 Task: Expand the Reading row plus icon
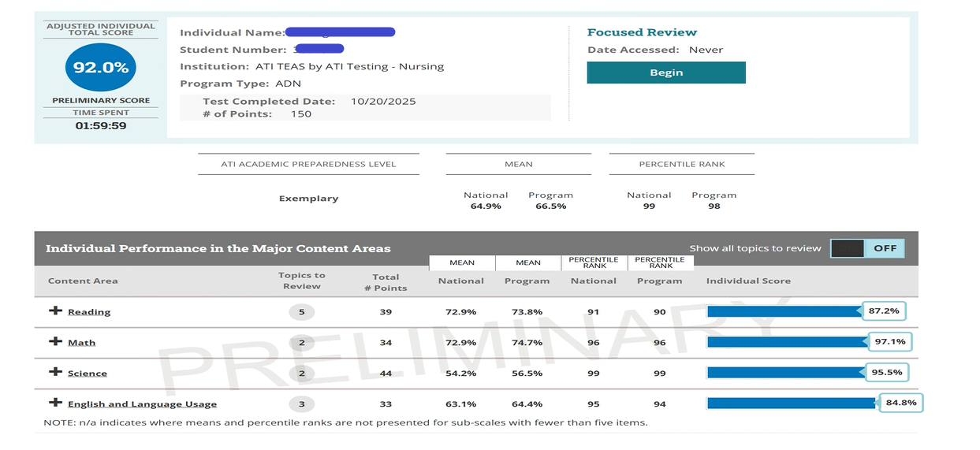coord(55,311)
